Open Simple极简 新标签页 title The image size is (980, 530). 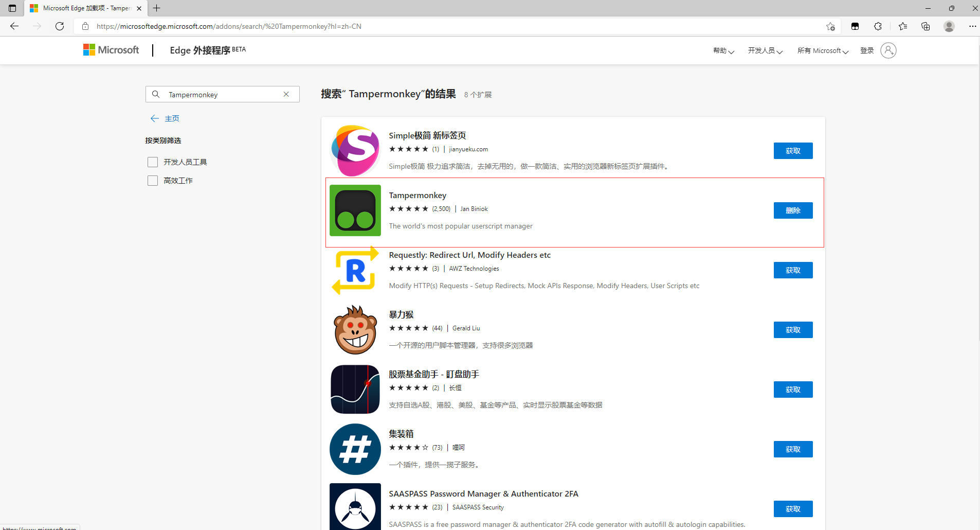427,135
